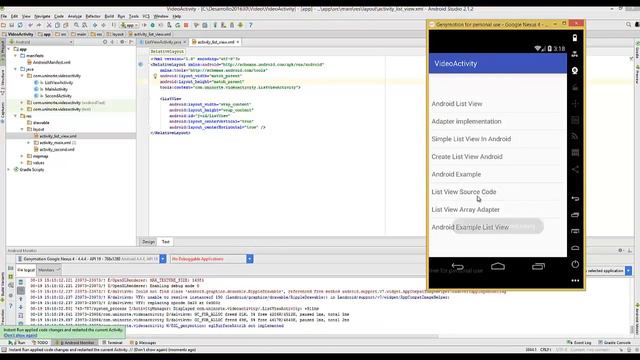
Task: Click the green Debug bug icon
Action: tap(152, 25)
